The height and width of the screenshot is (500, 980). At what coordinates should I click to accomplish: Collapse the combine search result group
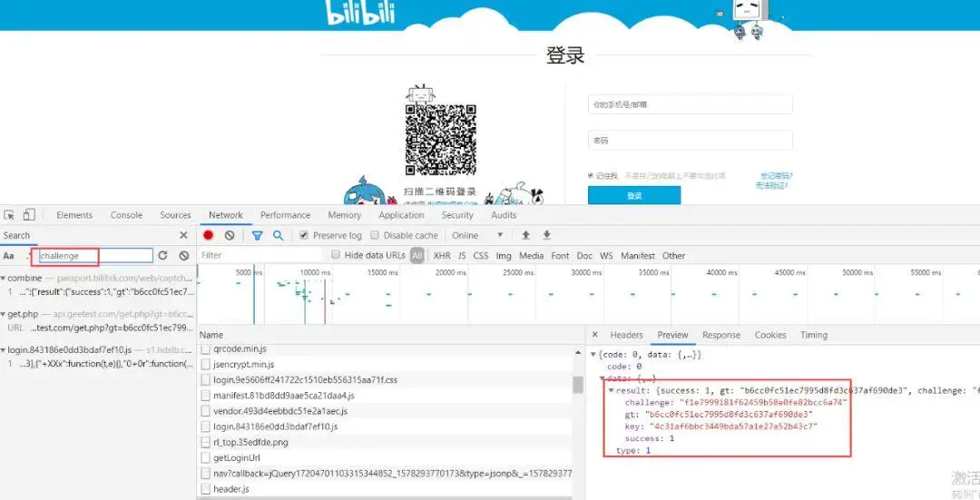click(x=3, y=278)
